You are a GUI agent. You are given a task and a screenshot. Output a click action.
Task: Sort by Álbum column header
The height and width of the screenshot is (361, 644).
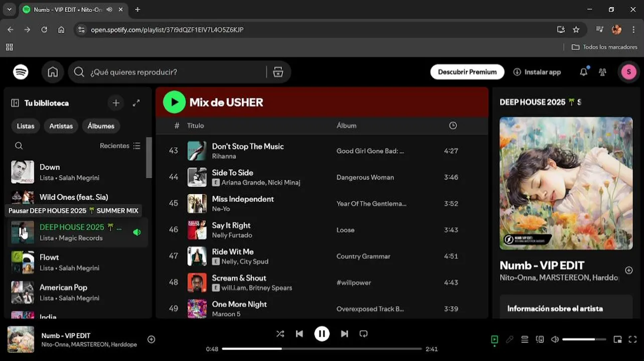click(347, 126)
